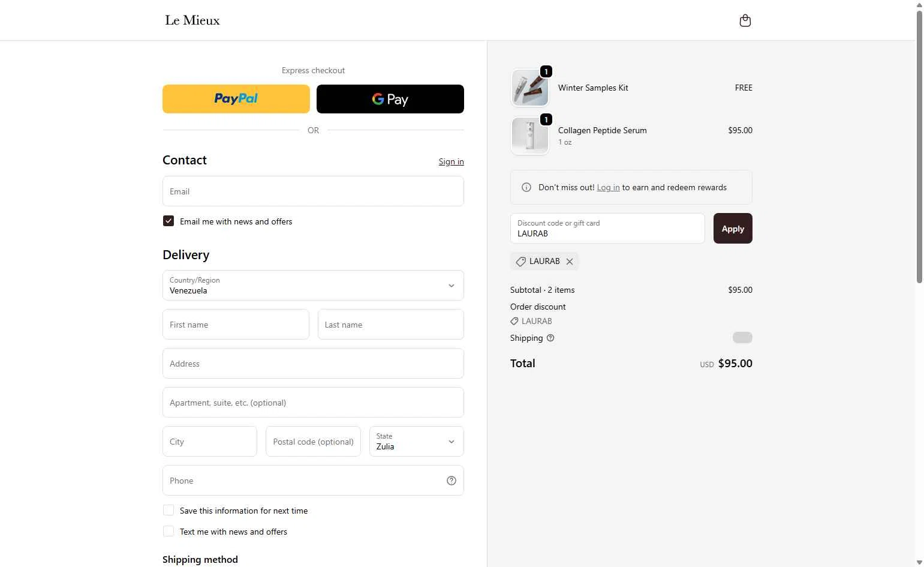
Task: Click the Shipping method heading
Action: tap(200, 559)
